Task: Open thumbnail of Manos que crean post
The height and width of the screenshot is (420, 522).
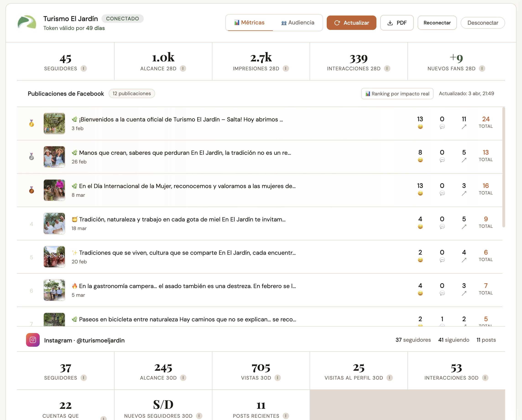Action: click(x=54, y=157)
